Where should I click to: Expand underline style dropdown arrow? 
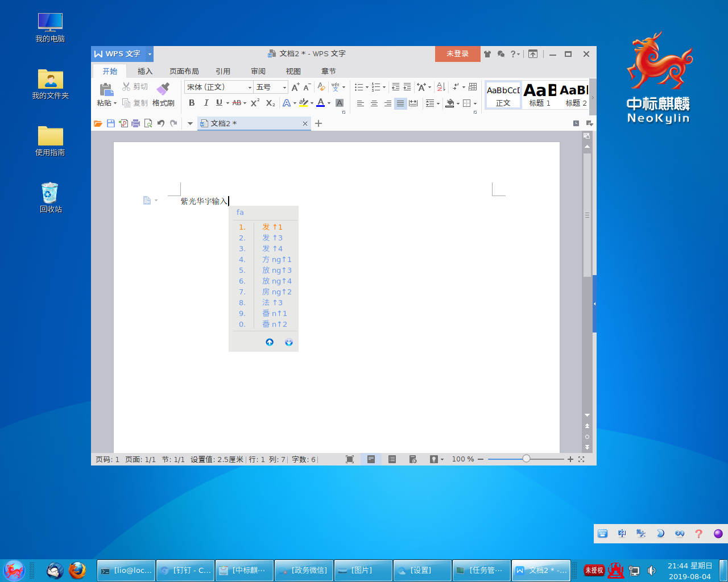(x=227, y=103)
